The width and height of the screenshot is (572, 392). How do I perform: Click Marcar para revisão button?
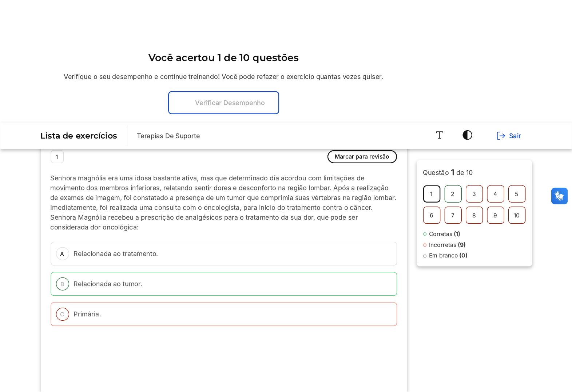click(x=362, y=157)
